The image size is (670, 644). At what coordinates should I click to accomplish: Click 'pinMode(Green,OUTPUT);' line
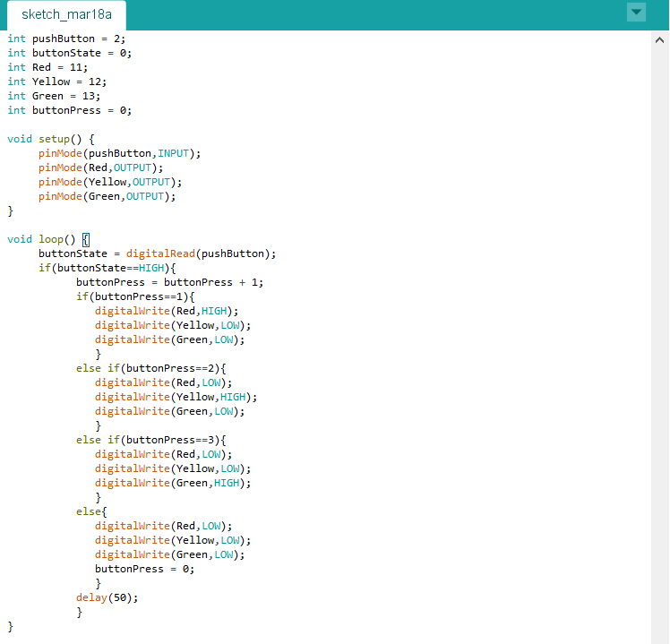click(x=107, y=196)
